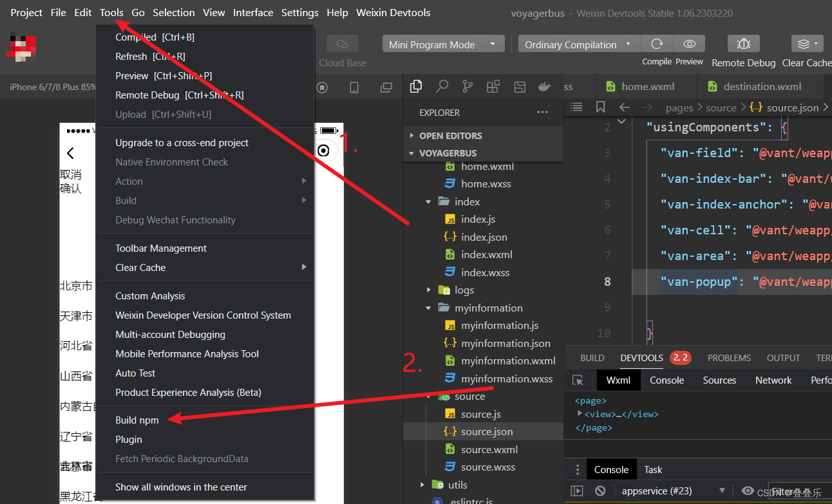Screen dimensions: 832x504
Task: Switch to the Task drawer tab
Action: (653, 469)
